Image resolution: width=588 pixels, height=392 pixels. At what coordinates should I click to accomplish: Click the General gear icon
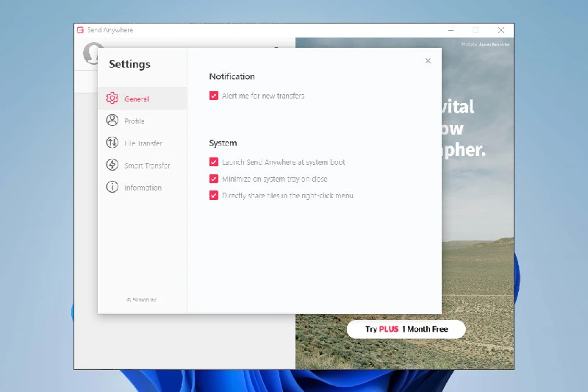click(112, 99)
